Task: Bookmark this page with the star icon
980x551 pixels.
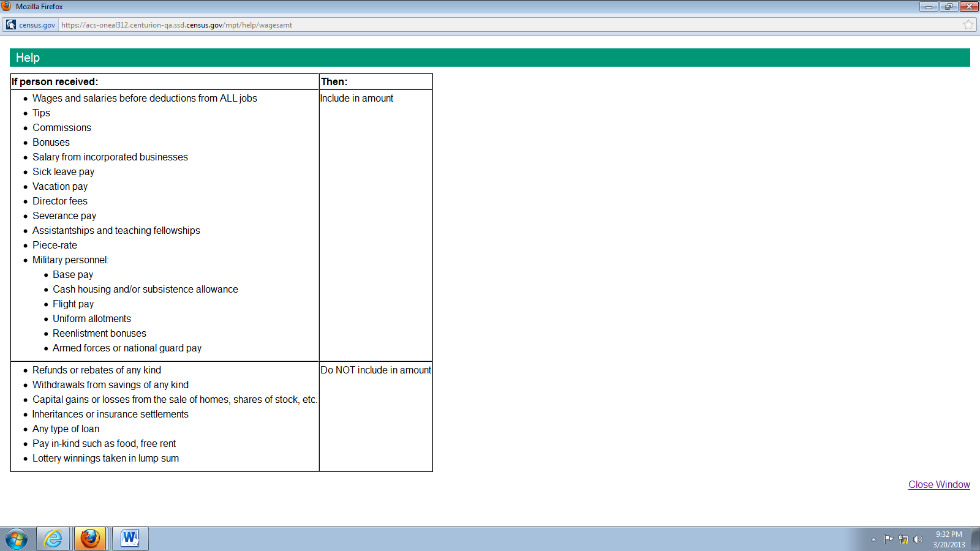Action: 968,25
